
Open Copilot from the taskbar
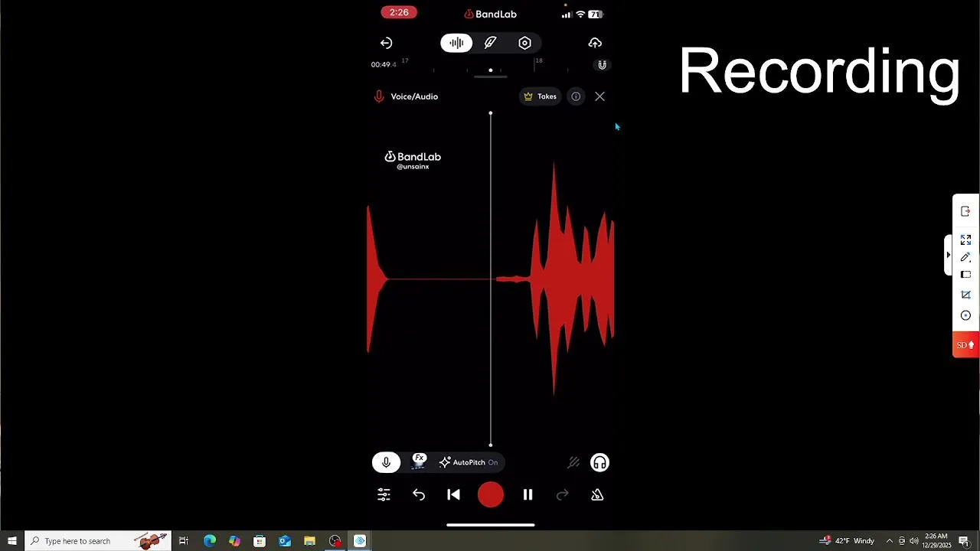coord(234,541)
